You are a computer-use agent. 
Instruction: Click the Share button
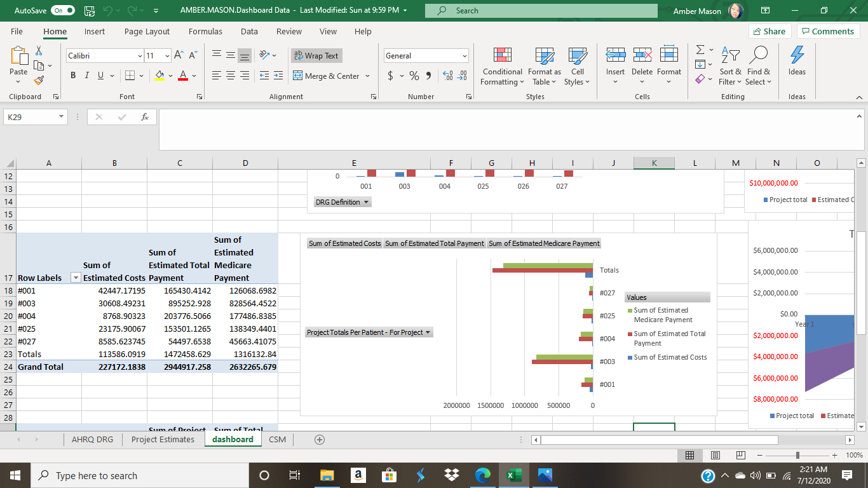click(769, 31)
